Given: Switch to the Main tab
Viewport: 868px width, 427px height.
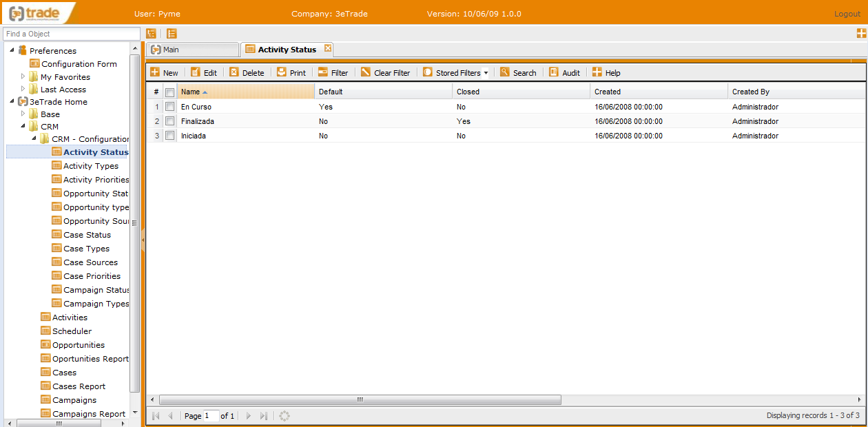Looking at the screenshot, I should click(192, 50).
